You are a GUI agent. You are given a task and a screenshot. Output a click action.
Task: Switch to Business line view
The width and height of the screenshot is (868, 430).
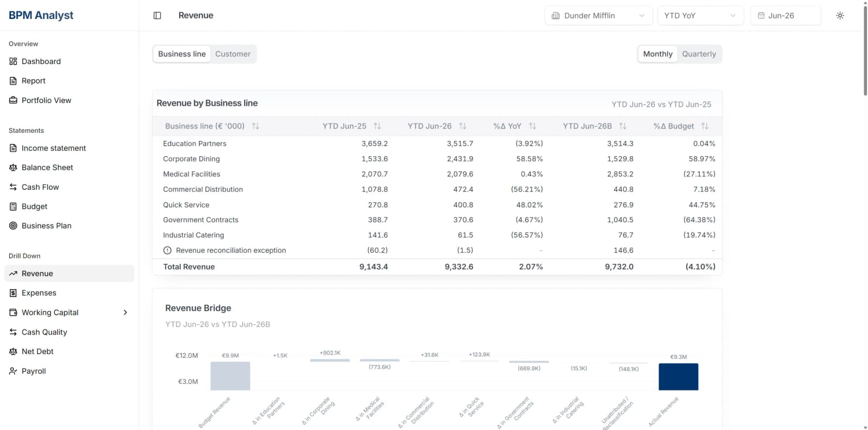pos(182,54)
